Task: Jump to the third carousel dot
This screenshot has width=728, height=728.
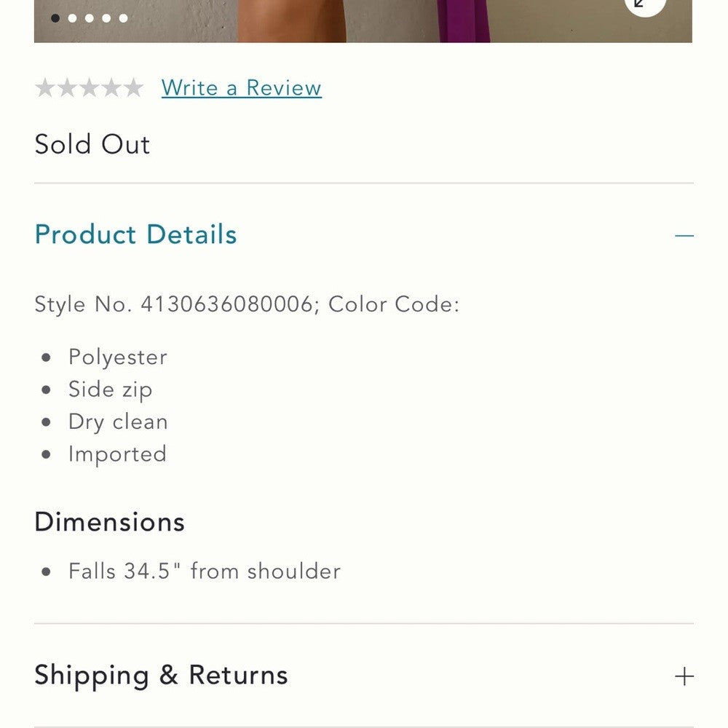Action: tap(90, 18)
